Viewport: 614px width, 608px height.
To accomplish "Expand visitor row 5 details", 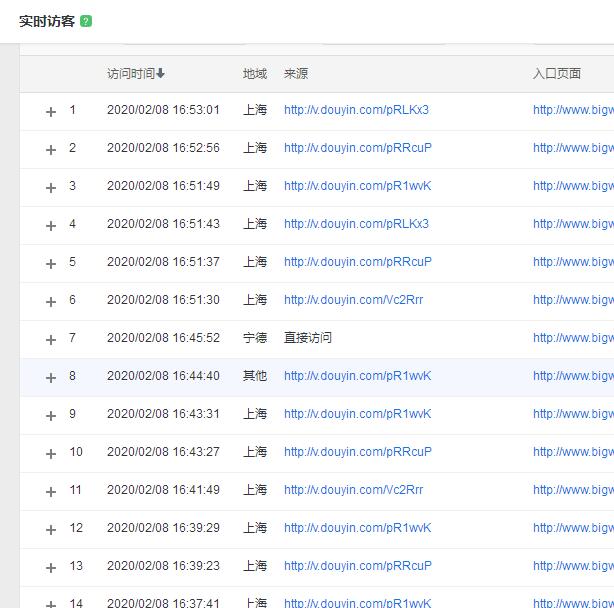I will point(51,264).
